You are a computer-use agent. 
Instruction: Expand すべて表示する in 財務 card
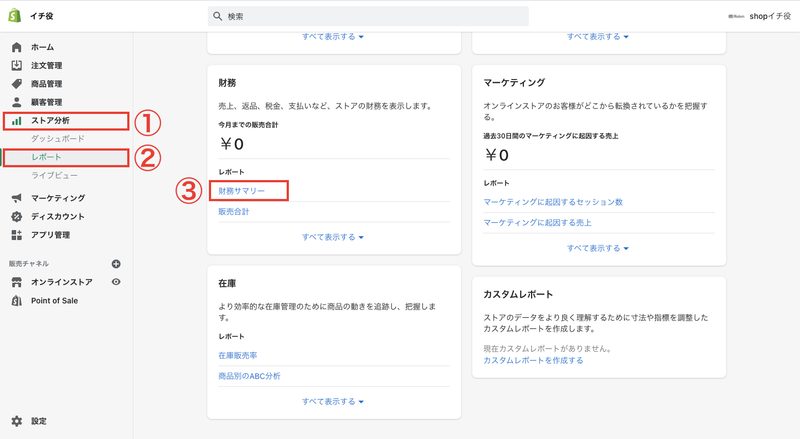pyautogui.click(x=333, y=237)
